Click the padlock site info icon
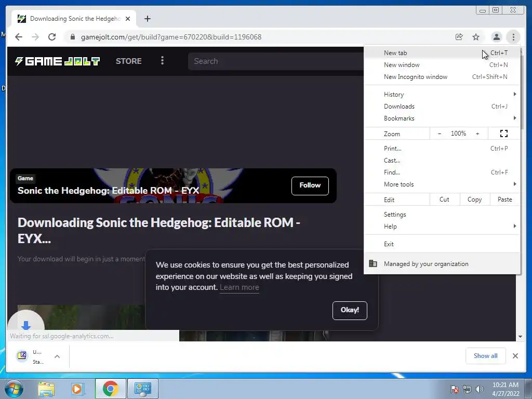This screenshot has width=532, height=399. pos(72,37)
